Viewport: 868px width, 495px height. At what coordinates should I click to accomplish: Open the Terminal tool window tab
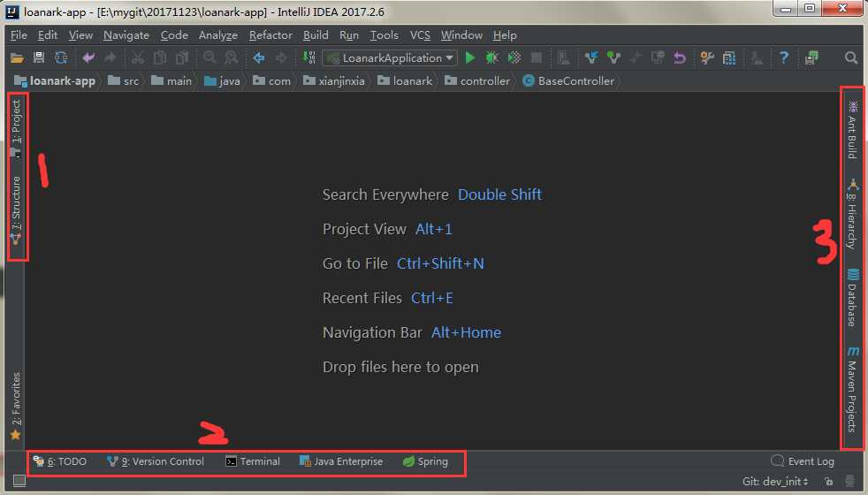click(x=253, y=461)
